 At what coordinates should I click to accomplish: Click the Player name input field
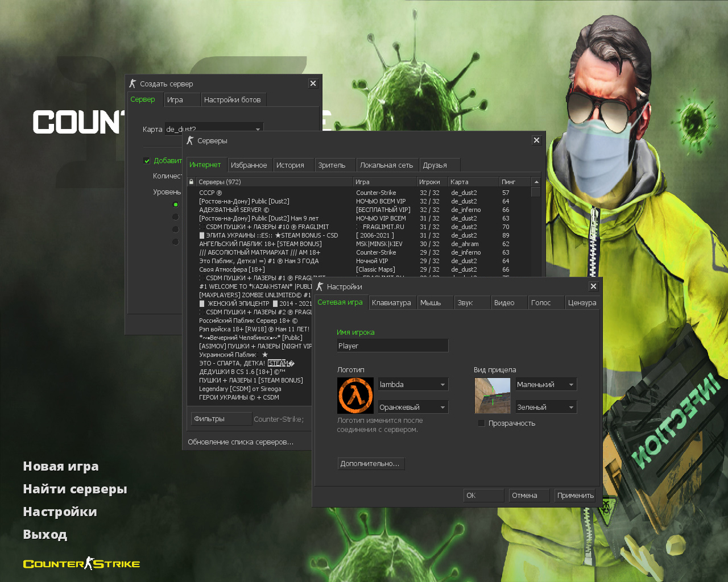click(x=392, y=345)
